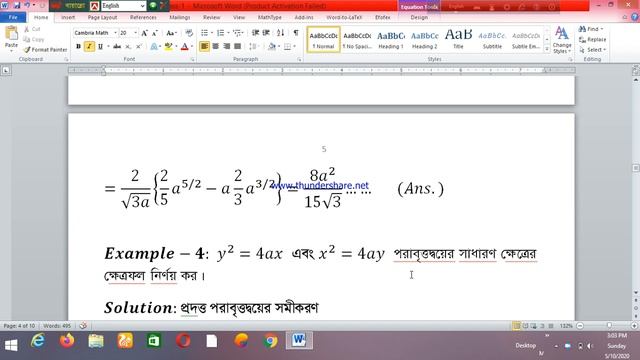Increase paragraph indent
This screenshot has height=360, width=640.
pyautogui.click(x=266, y=33)
